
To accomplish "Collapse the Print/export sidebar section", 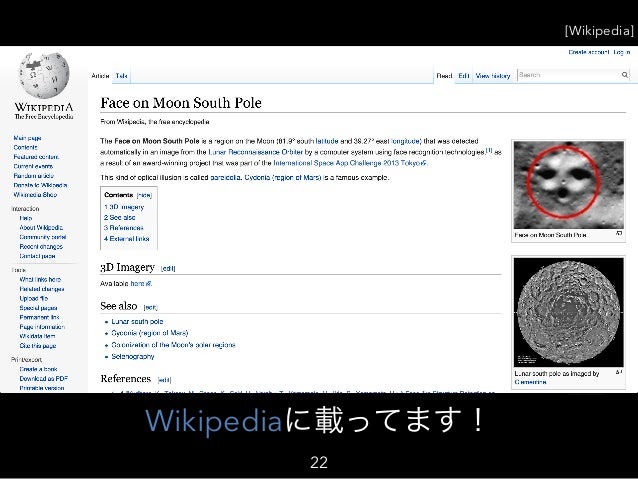I will 26,359.
